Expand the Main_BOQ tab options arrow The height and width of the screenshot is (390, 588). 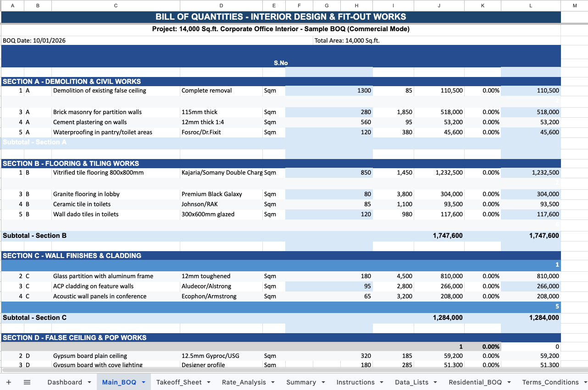[x=143, y=382]
